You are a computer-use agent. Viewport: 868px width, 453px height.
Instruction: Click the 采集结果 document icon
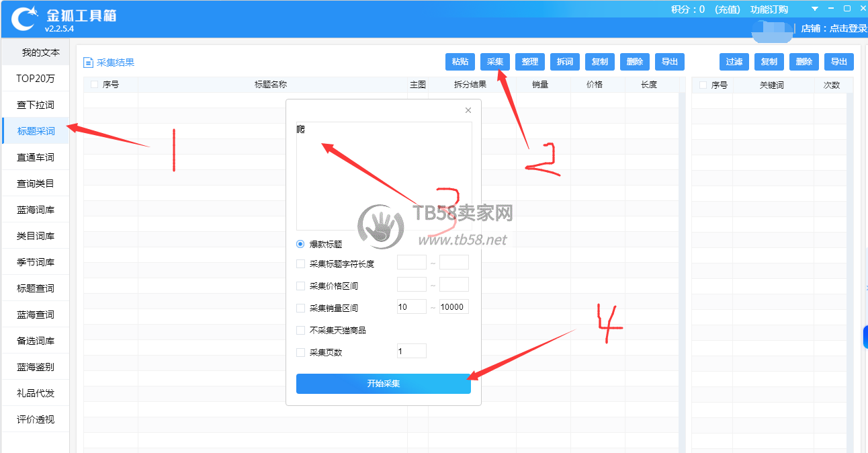88,63
